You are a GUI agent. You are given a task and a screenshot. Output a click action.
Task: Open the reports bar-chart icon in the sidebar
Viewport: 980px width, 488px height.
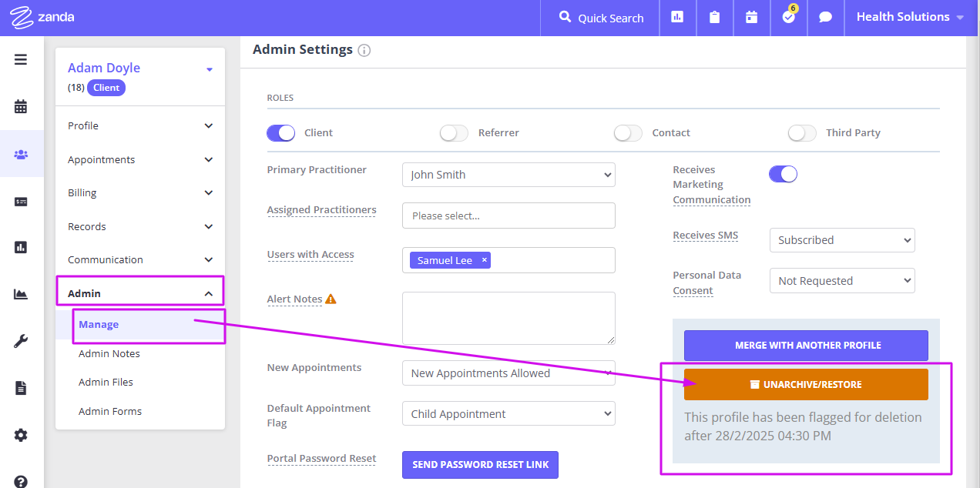pos(21,246)
